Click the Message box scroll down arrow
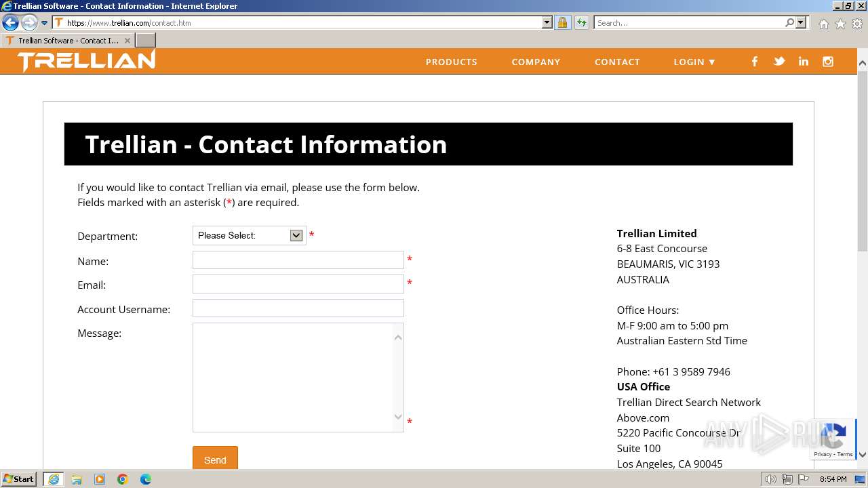The image size is (868, 488). [398, 418]
